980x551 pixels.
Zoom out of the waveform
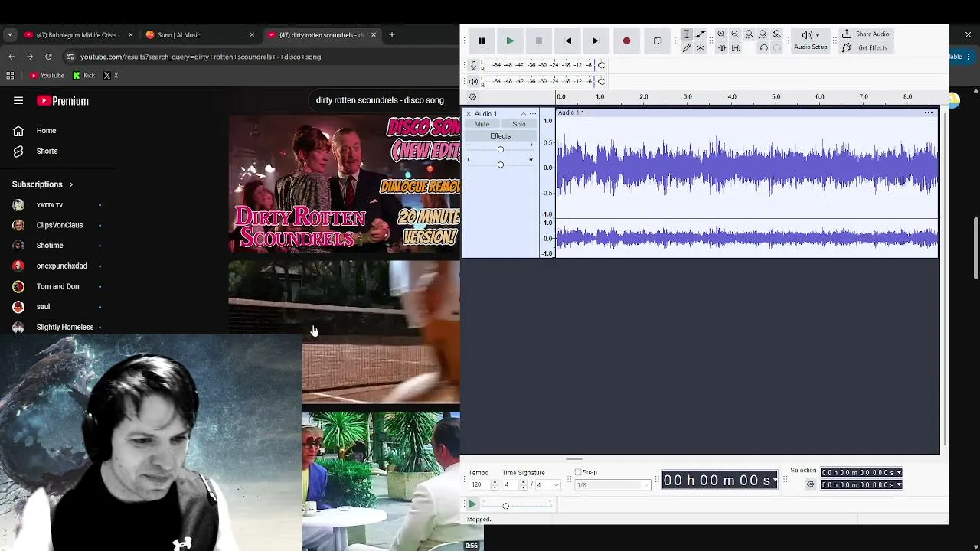tap(735, 34)
